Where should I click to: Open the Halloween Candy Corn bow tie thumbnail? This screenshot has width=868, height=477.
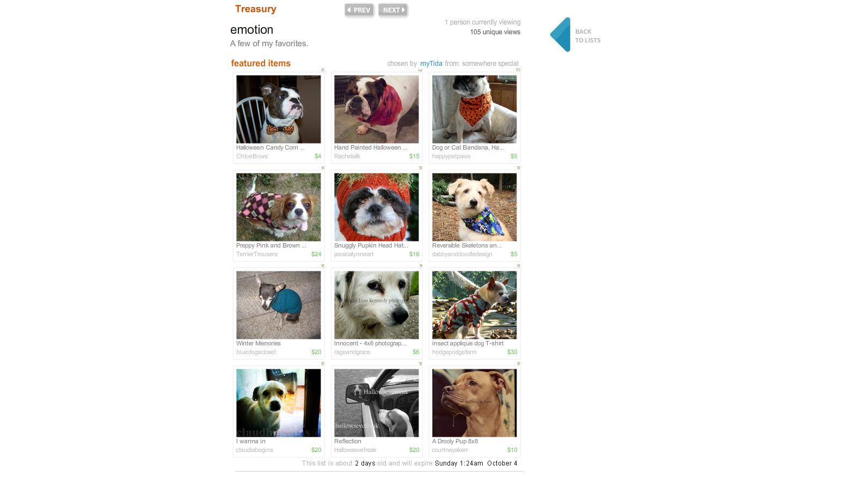(x=279, y=109)
